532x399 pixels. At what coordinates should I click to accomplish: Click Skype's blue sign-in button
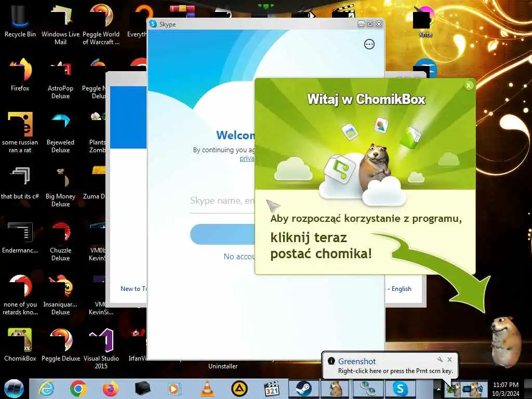pyautogui.click(x=222, y=234)
